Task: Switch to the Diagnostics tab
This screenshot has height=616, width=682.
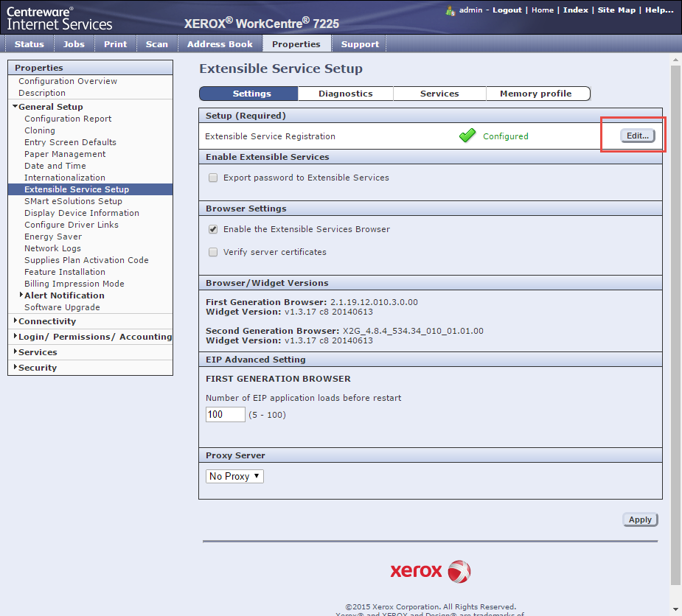Action: tap(345, 94)
